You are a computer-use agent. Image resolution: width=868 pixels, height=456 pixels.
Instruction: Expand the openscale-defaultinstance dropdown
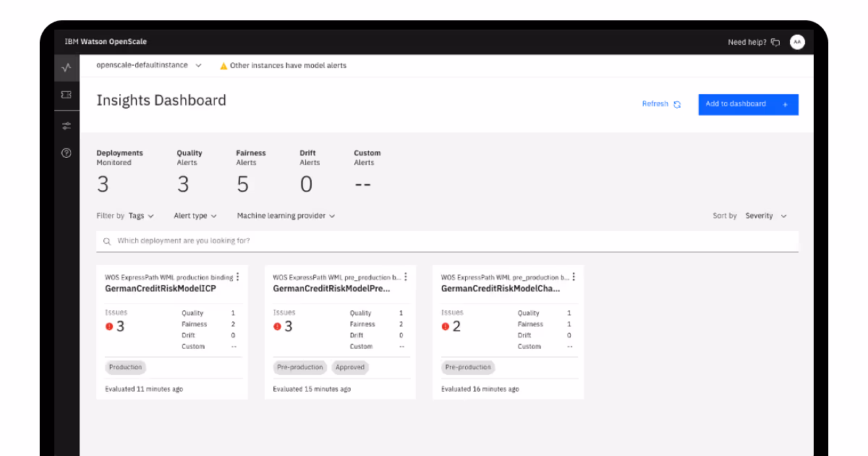(x=197, y=64)
